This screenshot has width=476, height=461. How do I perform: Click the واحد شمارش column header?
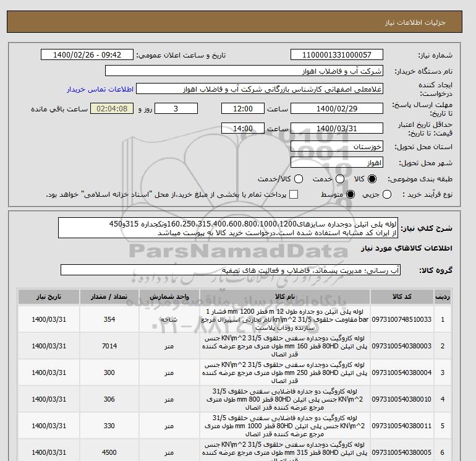coord(169,296)
